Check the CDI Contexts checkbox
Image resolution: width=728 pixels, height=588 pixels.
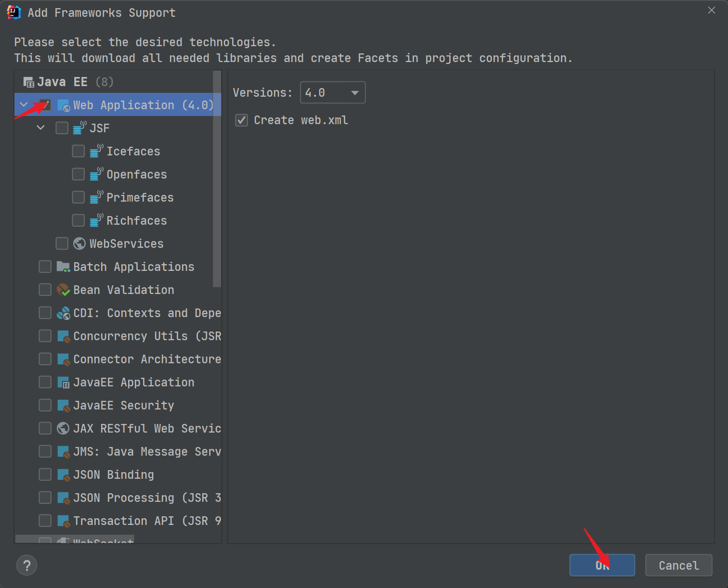click(x=45, y=313)
